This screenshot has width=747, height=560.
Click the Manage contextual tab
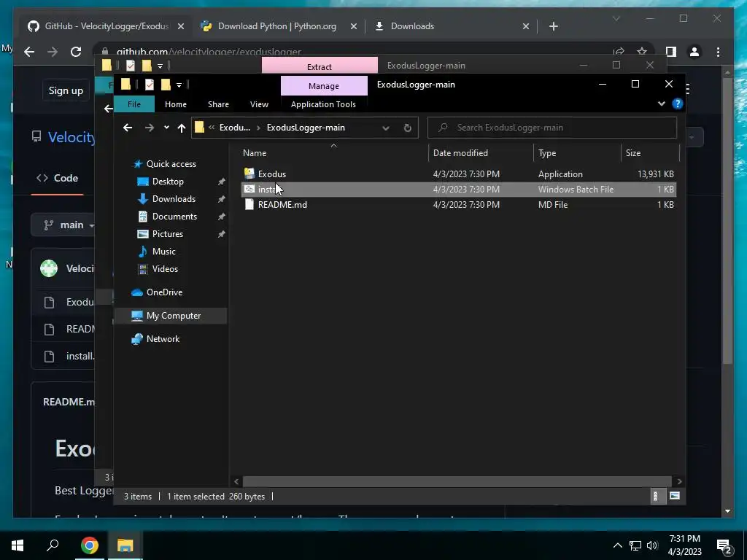[x=324, y=86]
